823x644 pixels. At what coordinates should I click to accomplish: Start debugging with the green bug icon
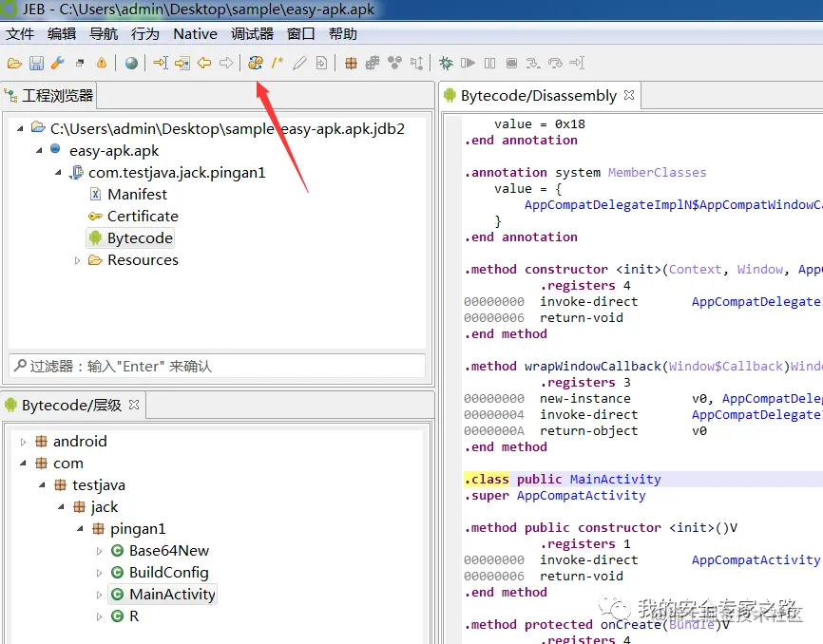point(446,64)
